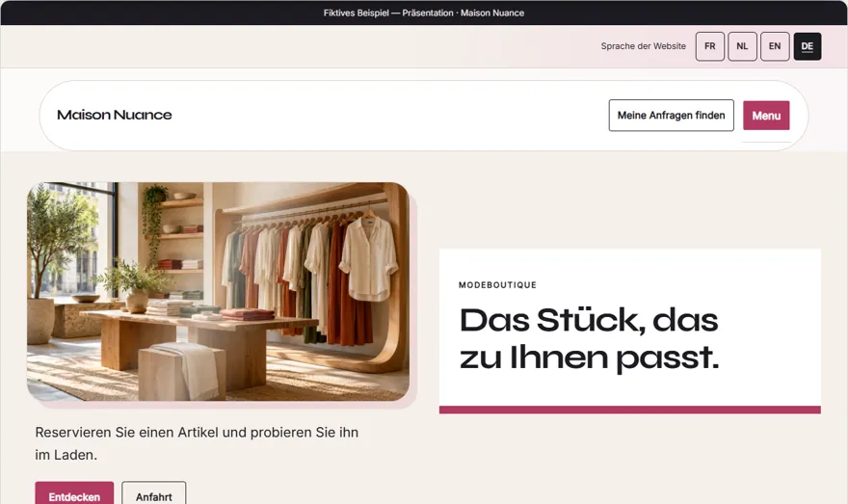Screen dimensions: 848x504
Task: Open the Maison Nuance logo link
Action: [x=114, y=115]
